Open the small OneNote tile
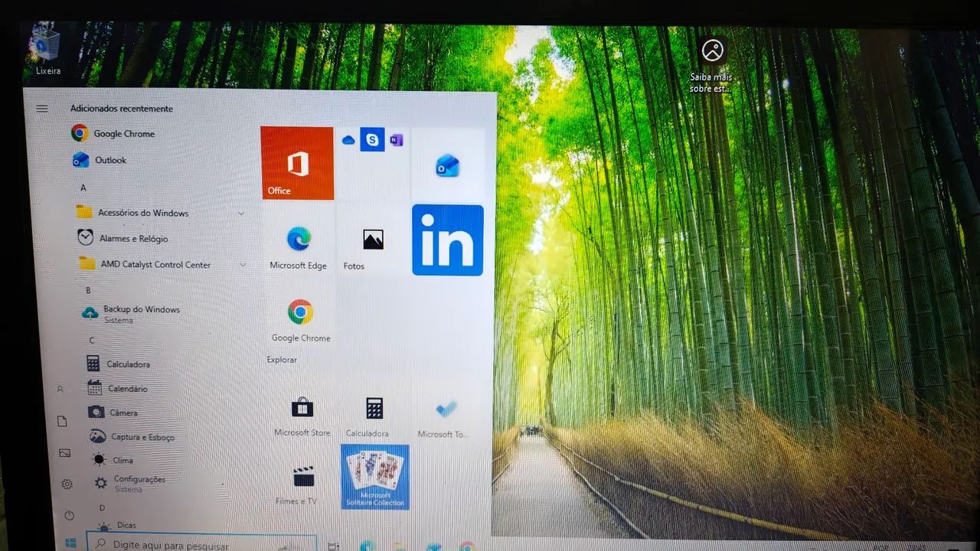The width and height of the screenshot is (980, 551). tap(396, 139)
